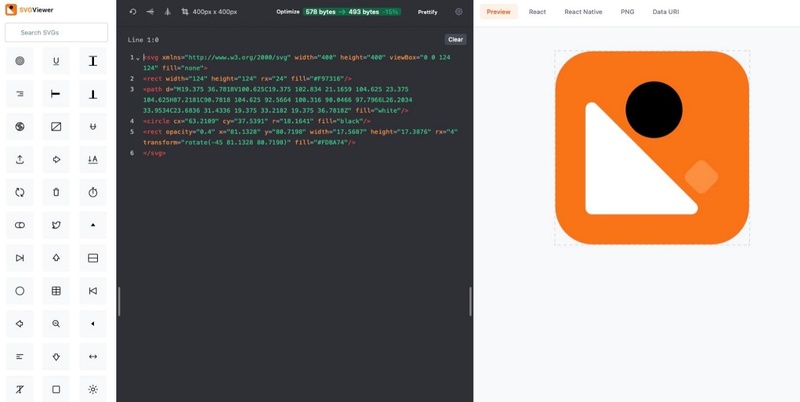The image size is (800, 402).
Task: Select the align-left lines icon
Action: [19, 357]
